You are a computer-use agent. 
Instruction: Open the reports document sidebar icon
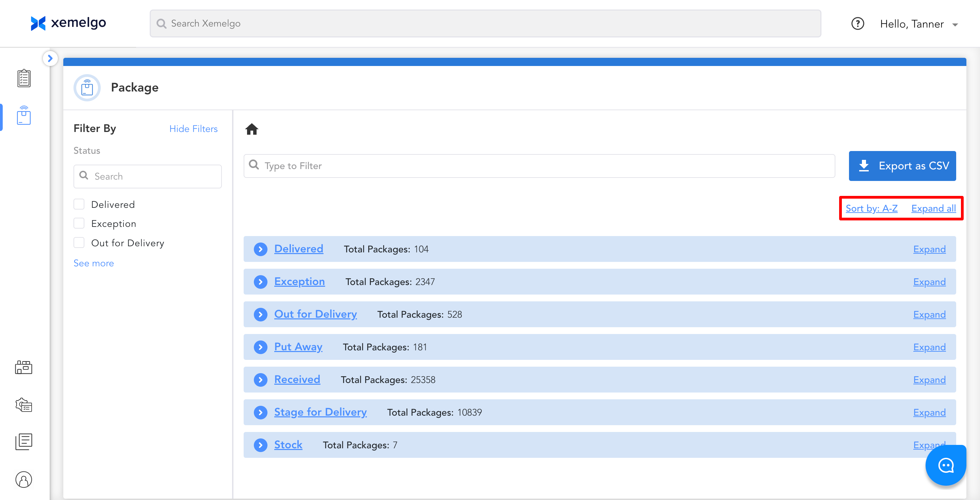tap(23, 442)
